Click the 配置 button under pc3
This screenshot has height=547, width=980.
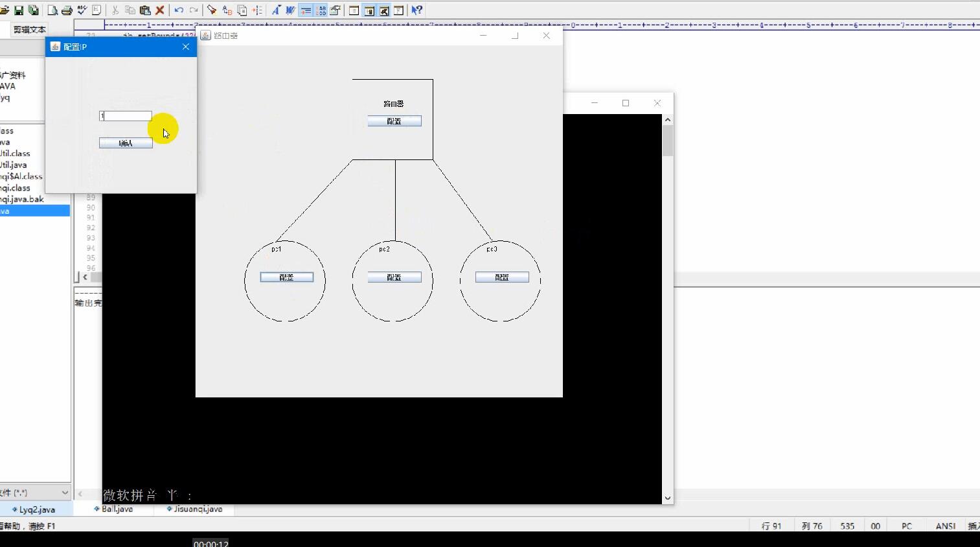point(502,277)
